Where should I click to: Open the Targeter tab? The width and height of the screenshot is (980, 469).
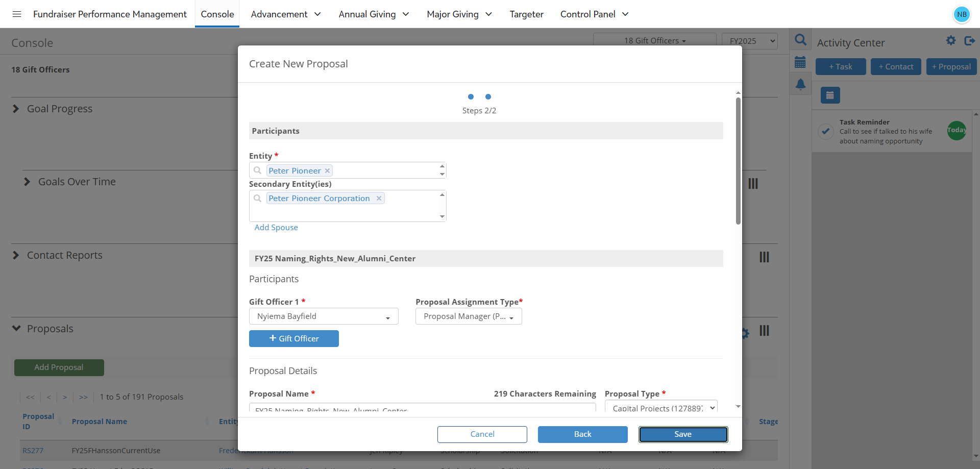pos(526,14)
